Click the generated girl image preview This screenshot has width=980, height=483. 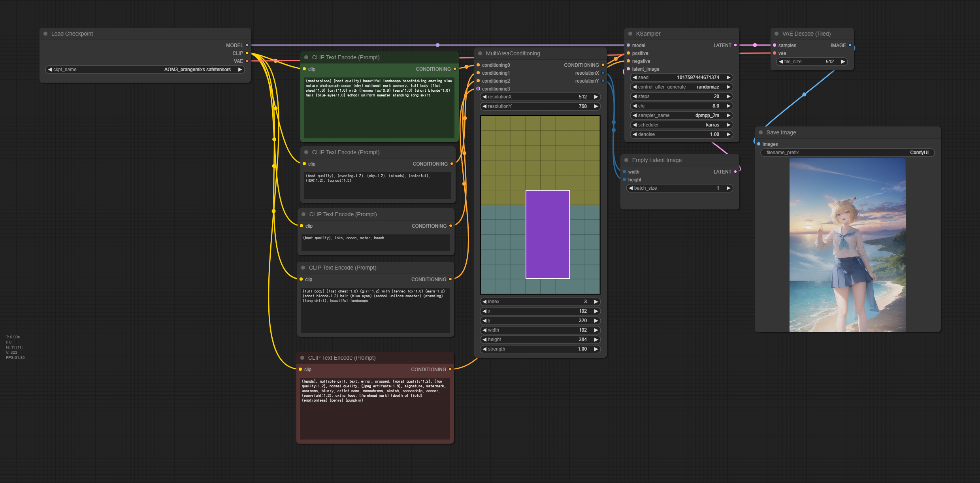pyautogui.click(x=847, y=245)
